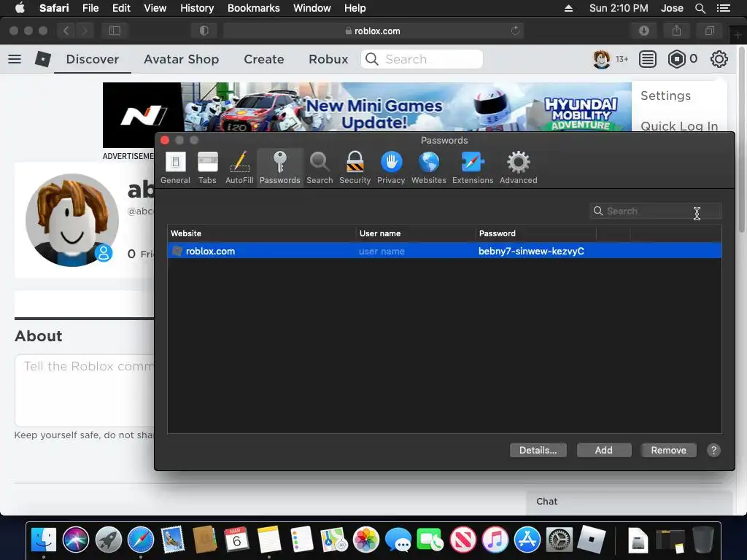747x560 pixels.
Task: Click the About description text box
Action: 85,391
